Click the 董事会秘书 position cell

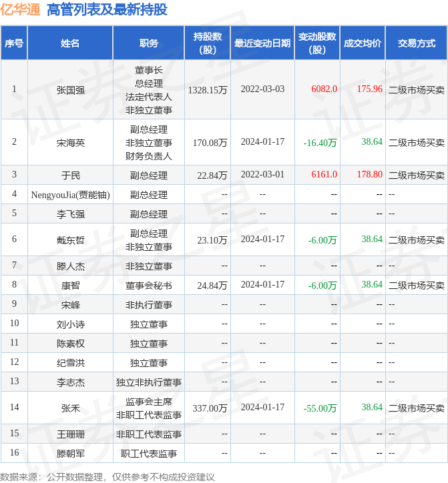tap(149, 286)
